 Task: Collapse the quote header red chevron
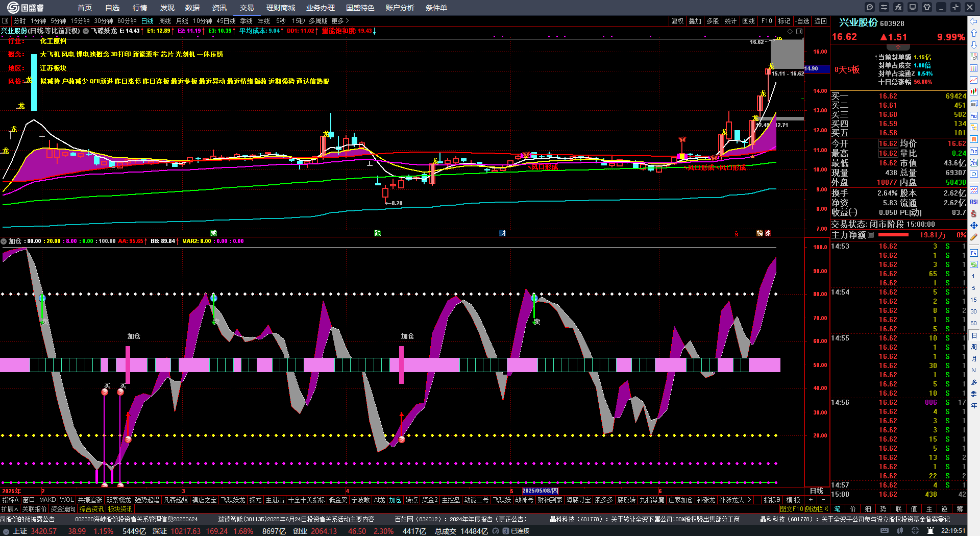(x=898, y=47)
